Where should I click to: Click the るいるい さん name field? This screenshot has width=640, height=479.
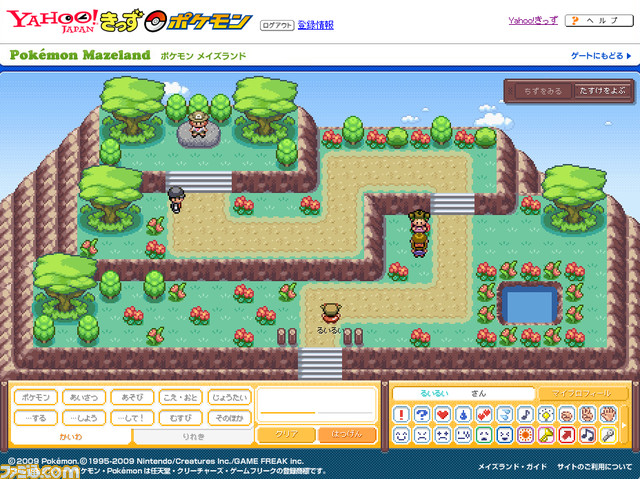(x=463, y=393)
